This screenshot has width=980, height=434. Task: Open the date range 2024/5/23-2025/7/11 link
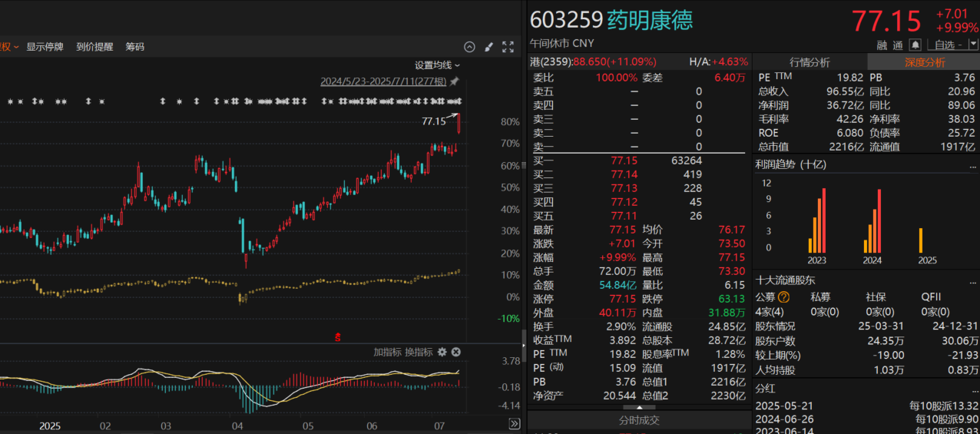(x=382, y=81)
